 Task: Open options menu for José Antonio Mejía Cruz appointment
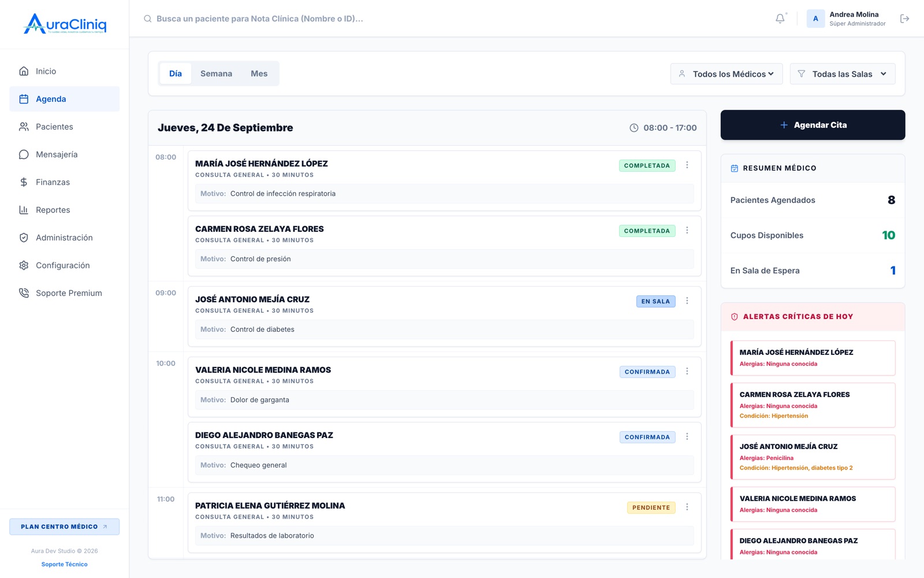coord(687,301)
